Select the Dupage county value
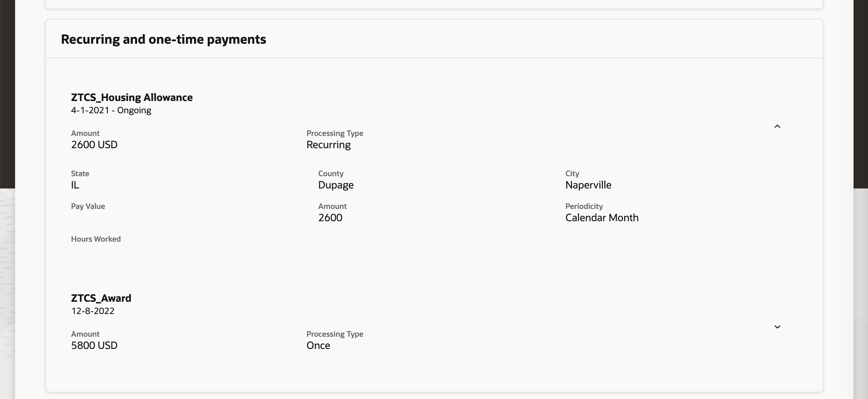This screenshot has height=399, width=868. click(336, 185)
